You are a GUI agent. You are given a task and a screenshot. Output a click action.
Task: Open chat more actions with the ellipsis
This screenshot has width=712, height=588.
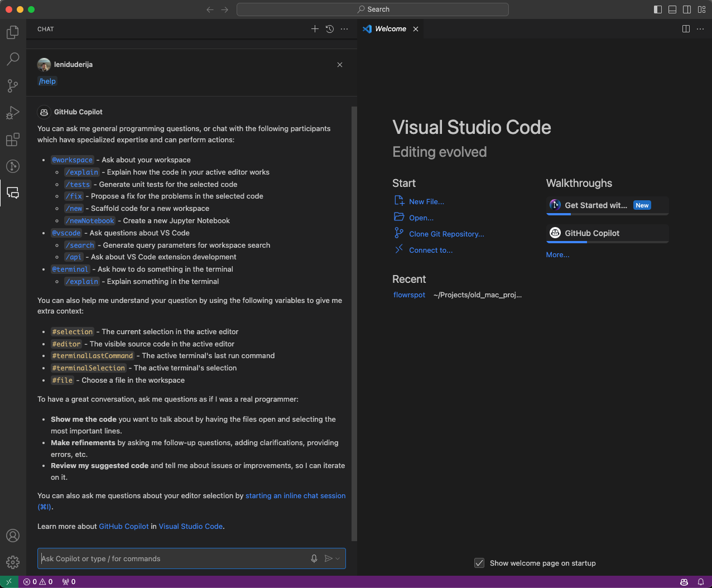click(x=344, y=29)
